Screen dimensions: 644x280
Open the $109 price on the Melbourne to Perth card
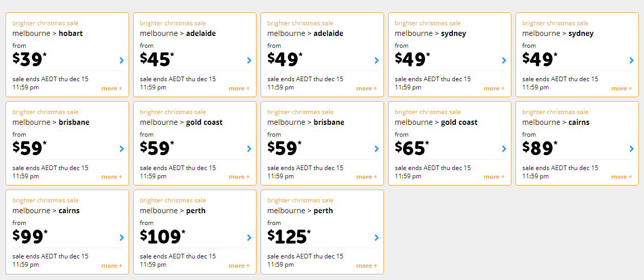[162, 237]
